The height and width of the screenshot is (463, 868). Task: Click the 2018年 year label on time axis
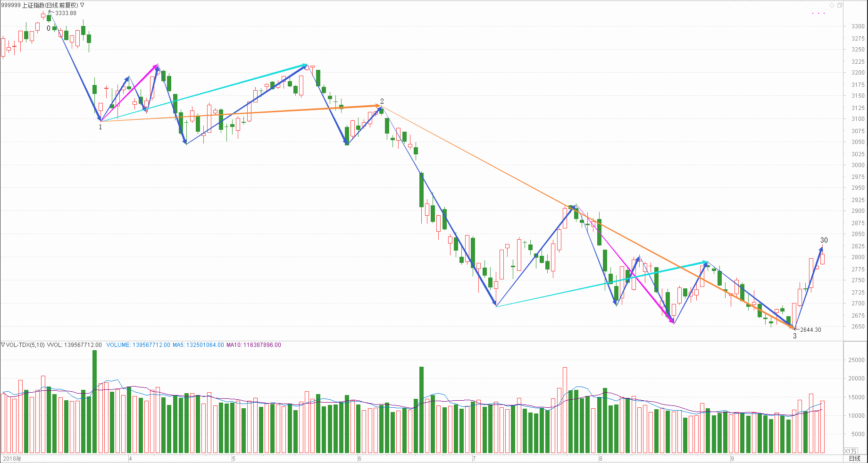coord(12,458)
